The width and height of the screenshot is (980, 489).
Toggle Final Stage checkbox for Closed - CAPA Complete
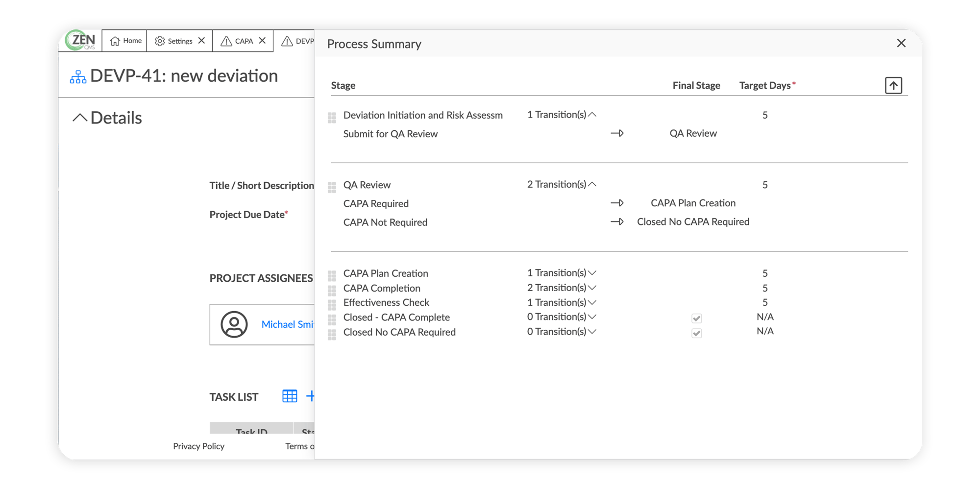[x=696, y=318]
